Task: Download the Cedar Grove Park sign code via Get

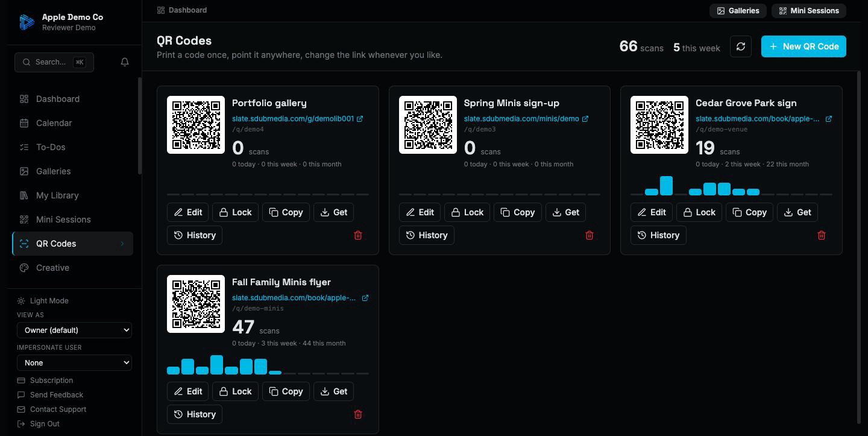Action: (797, 212)
